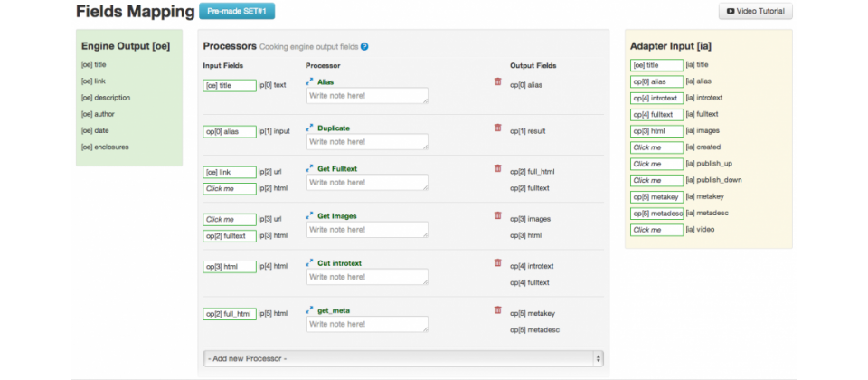Viewport: 868px width, 380px height.
Task: Delete the get_meta processor with its trash icon
Action: coord(497,310)
